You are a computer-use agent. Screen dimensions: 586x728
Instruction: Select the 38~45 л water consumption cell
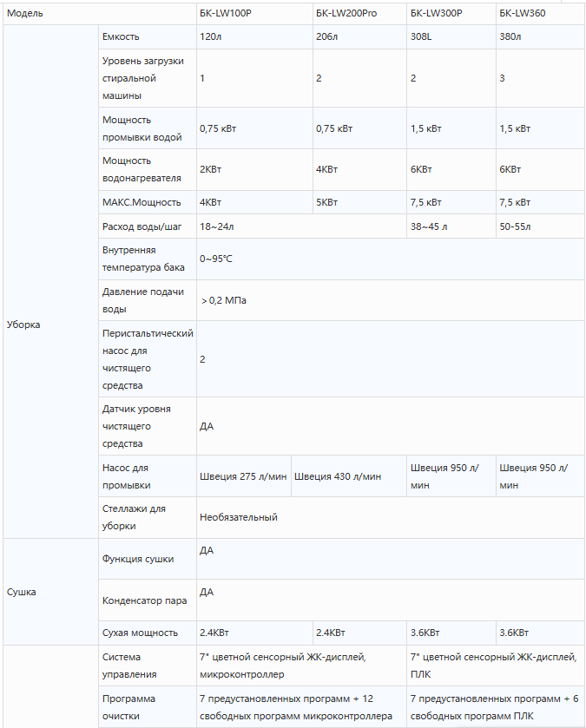(x=451, y=226)
